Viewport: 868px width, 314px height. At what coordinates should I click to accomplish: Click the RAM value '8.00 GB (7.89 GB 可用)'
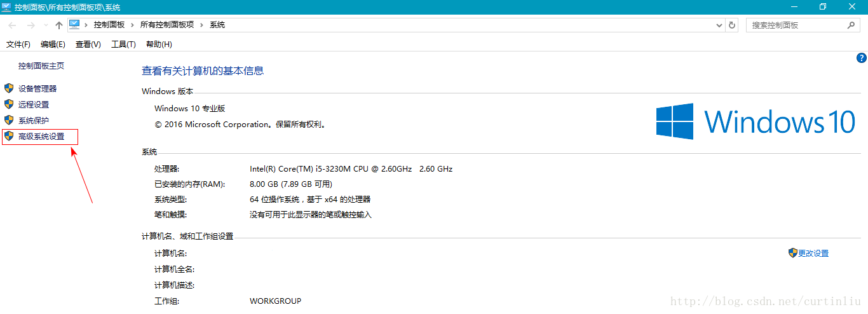291,184
